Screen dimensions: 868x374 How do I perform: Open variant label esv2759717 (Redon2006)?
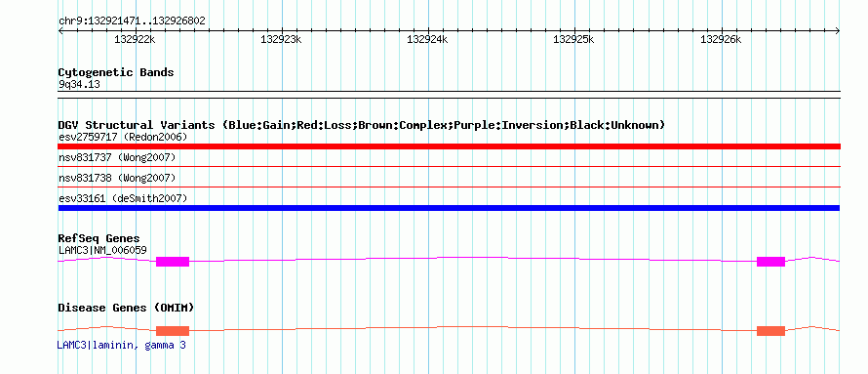(123, 137)
